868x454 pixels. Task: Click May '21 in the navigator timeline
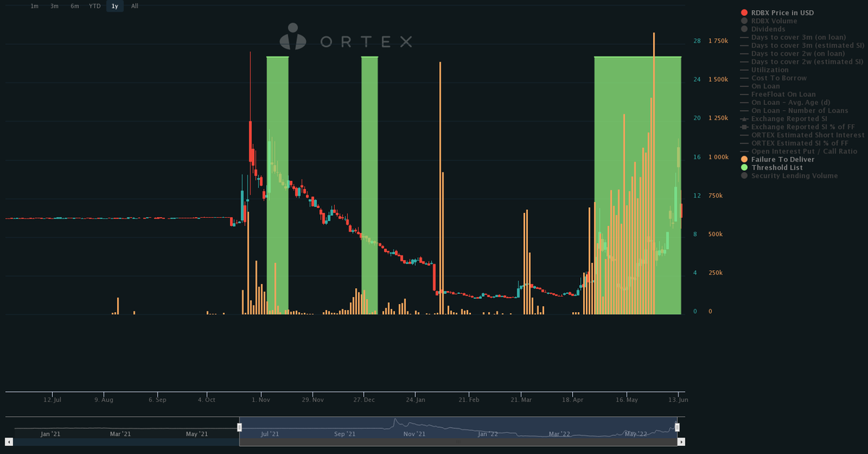[x=197, y=434]
